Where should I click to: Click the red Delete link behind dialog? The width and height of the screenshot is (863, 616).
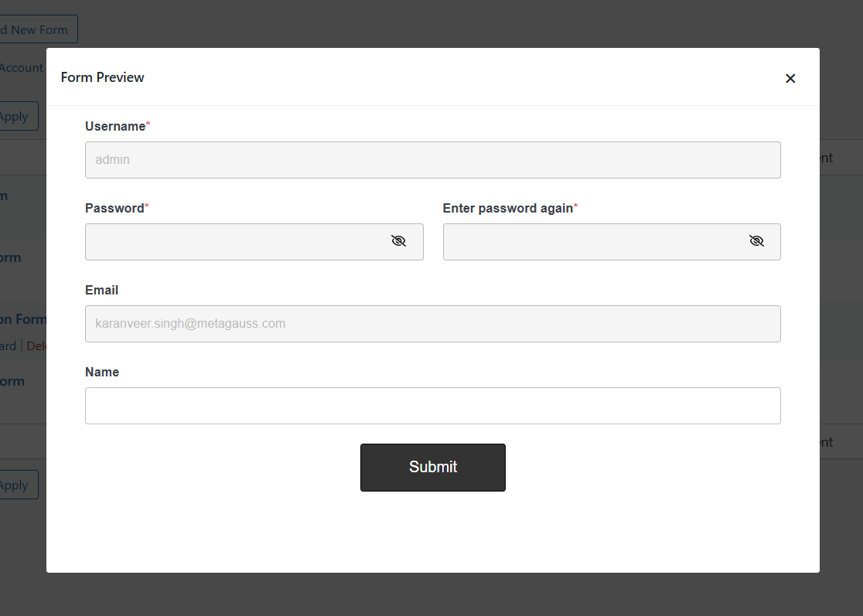point(36,346)
